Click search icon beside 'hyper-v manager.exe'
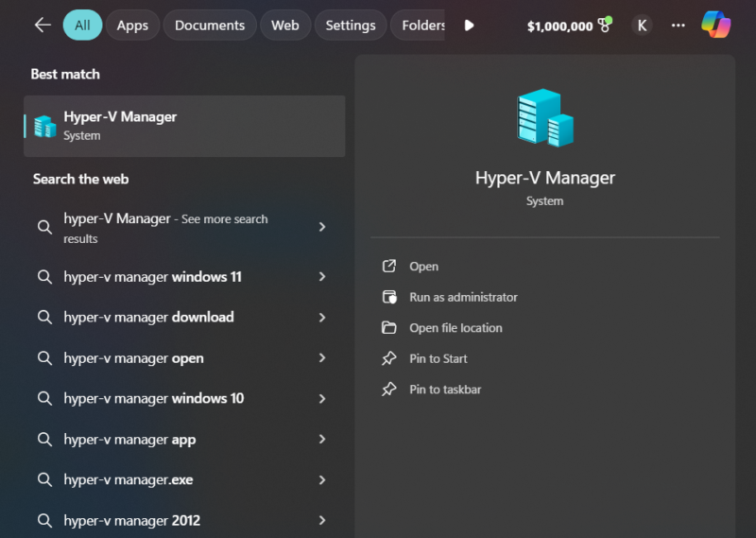This screenshot has width=756, height=538. point(44,479)
